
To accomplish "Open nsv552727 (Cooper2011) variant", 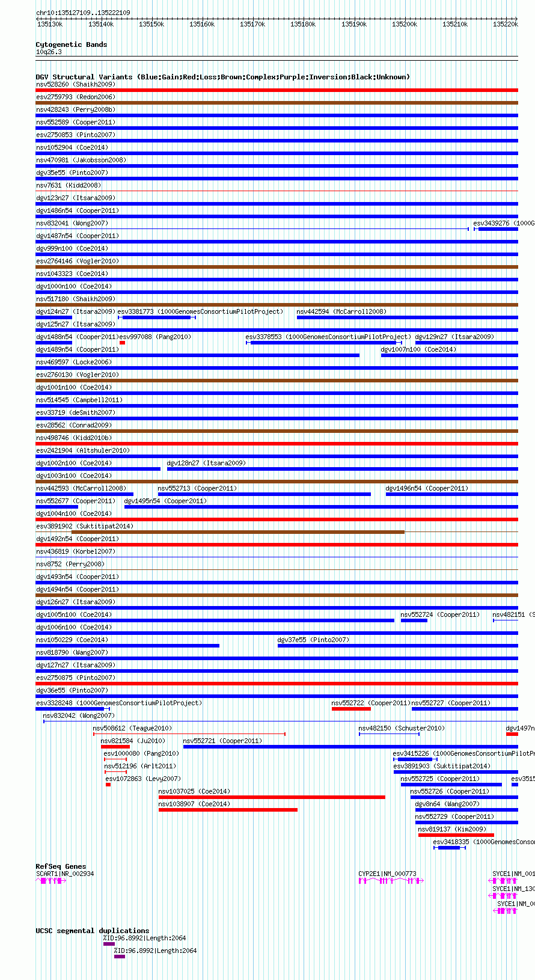I will (x=451, y=703).
